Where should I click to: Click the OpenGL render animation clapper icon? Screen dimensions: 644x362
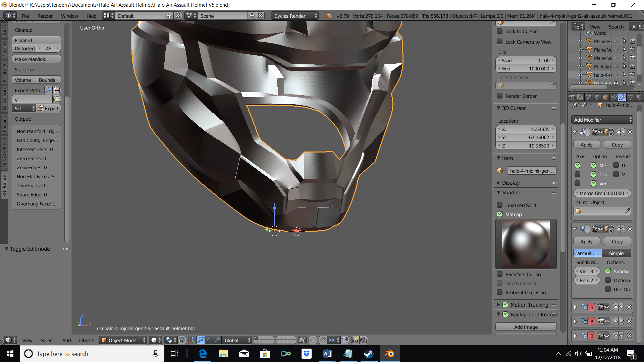(x=364, y=340)
